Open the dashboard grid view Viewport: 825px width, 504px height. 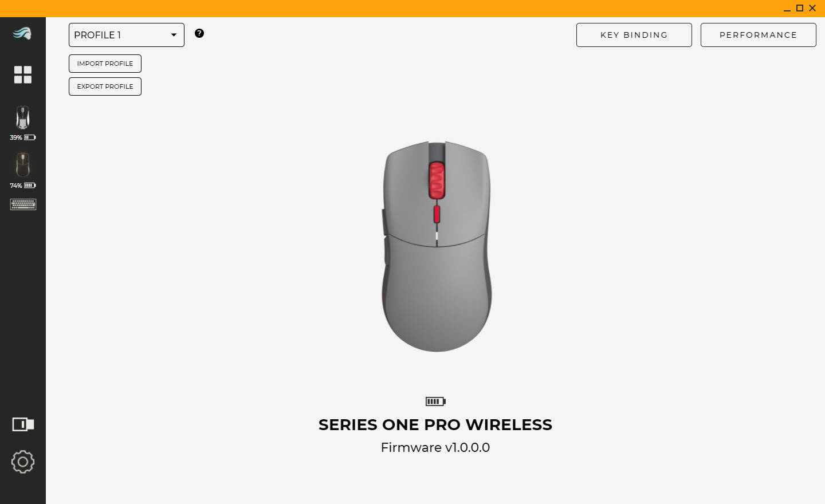[23, 74]
